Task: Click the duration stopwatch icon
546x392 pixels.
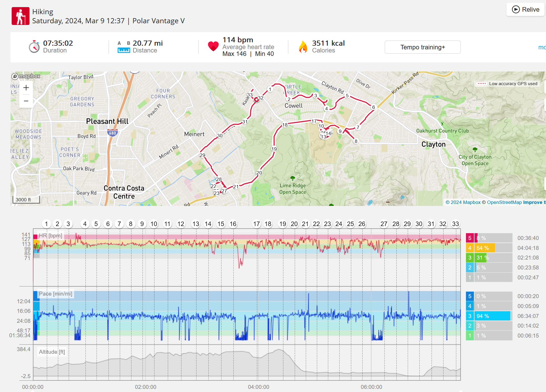Action: [x=34, y=47]
